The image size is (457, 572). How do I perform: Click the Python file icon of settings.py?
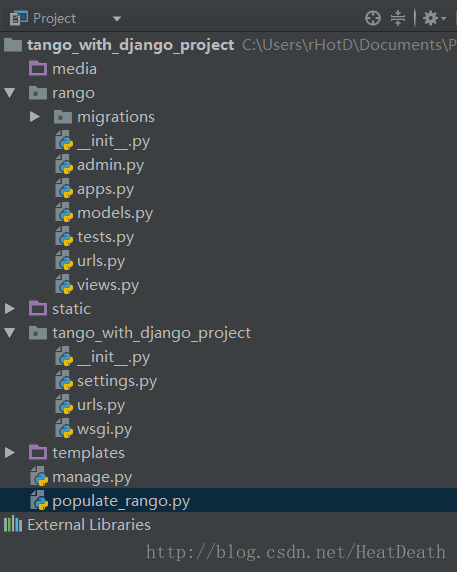point(64,380)
